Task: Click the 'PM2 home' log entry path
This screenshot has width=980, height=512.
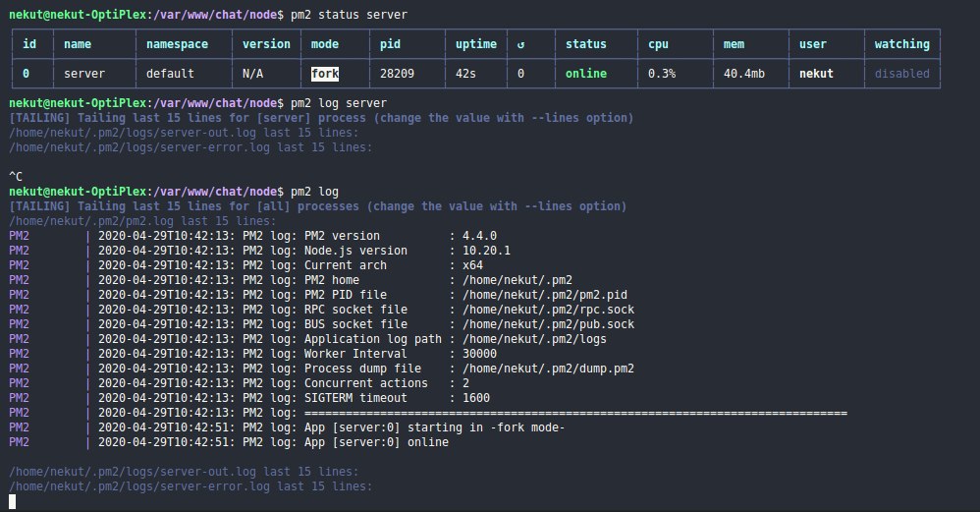Action: coord(517,280)
